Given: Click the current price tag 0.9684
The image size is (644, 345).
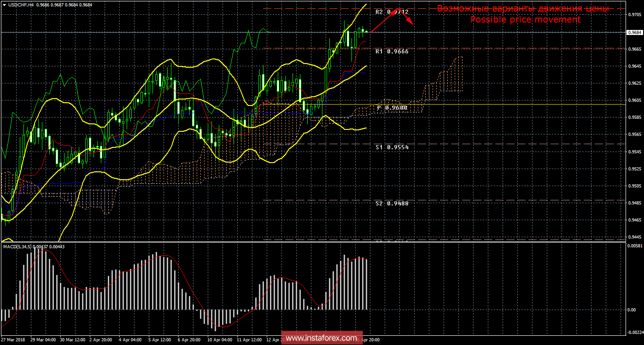Looking at the screenshot, I should point(634,32).
